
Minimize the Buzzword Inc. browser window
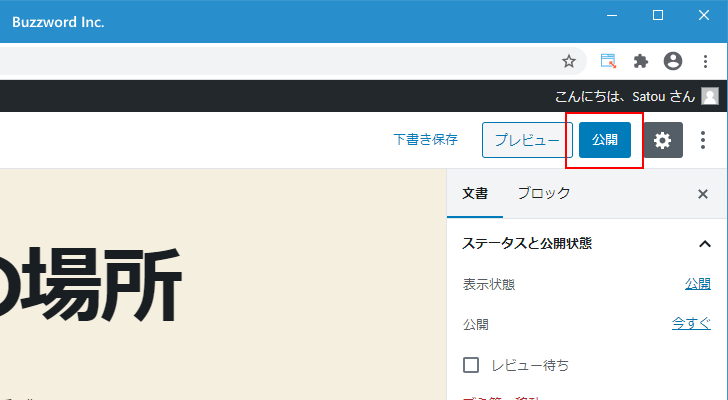[612, 15]
